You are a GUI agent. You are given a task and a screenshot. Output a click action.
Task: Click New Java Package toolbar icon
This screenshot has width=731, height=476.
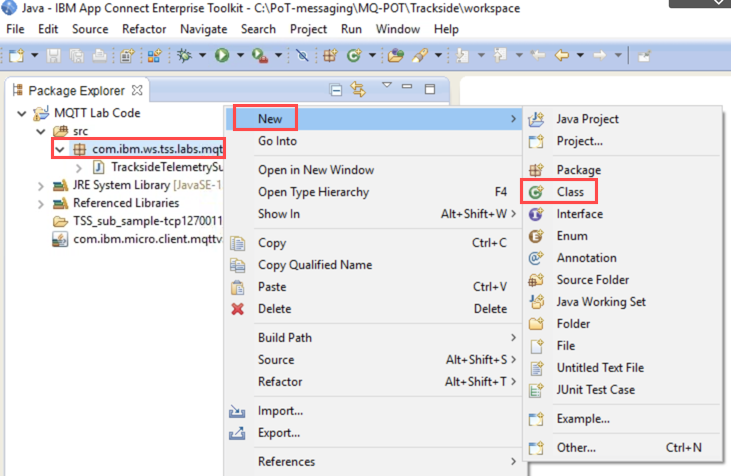point(331,56)
